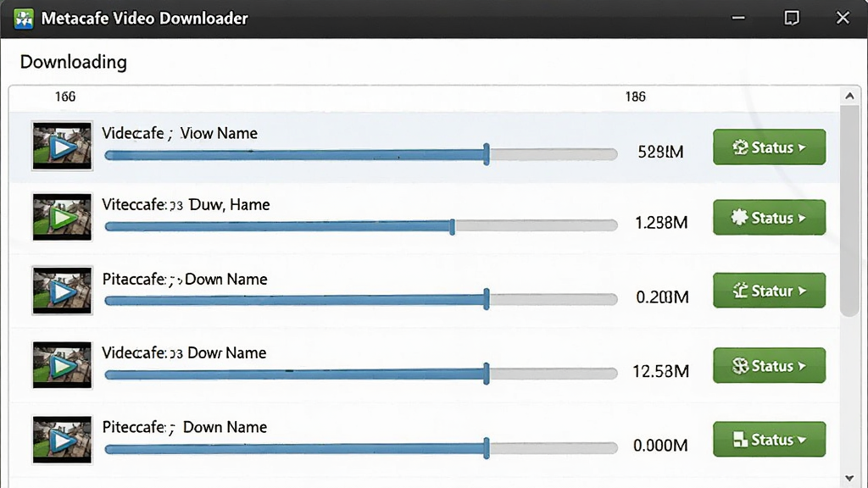Click the scrollbar up arrow

coord(849,97)
